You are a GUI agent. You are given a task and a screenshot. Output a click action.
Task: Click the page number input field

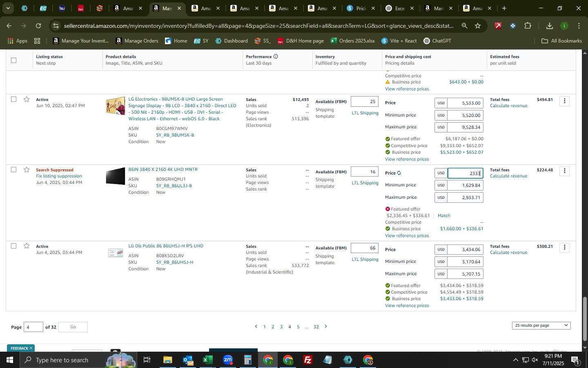tap(33, 327)
